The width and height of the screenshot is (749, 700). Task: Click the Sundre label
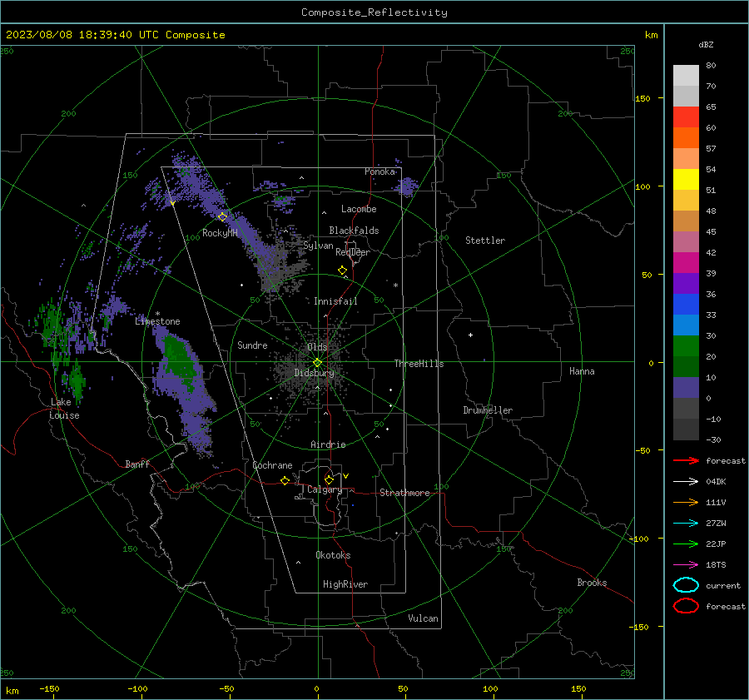(x=252, y=345)
